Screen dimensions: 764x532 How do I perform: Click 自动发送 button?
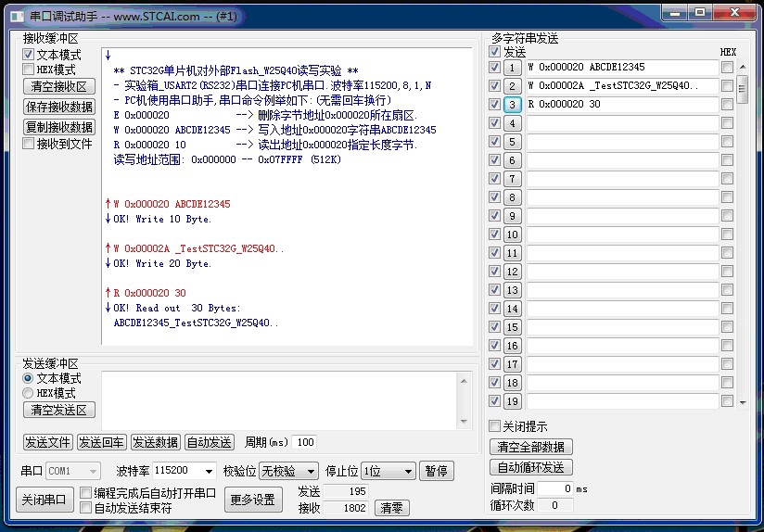pyautogui.click(x=210, y=442)
